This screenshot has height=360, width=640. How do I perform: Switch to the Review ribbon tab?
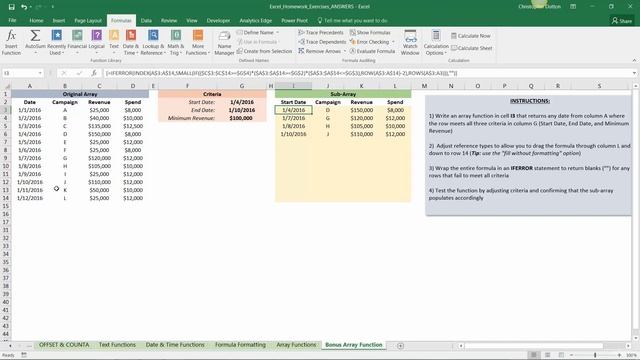click(x=169, y=20)
